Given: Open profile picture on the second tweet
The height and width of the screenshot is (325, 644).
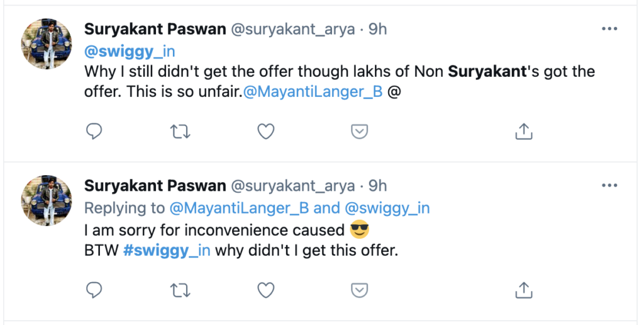Looking at the screenshot, I should [47, 202].
